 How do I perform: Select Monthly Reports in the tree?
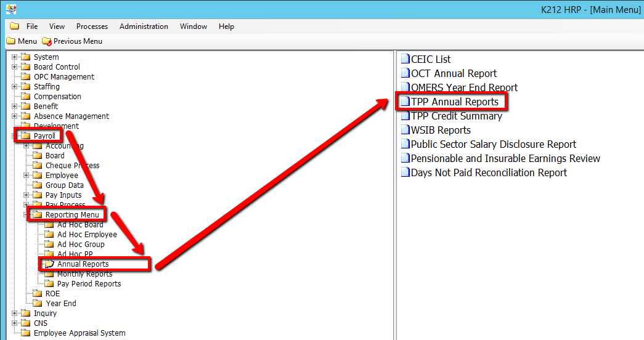(84, 274)
